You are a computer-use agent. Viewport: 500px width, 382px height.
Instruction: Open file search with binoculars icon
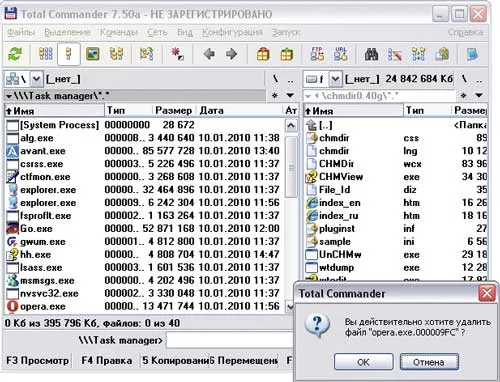(x=371, y=54)
